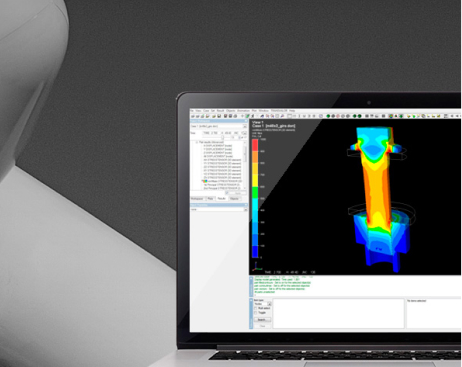Viewport: 462px width, 367px height.
Task: Switch to the Workspace tab
Action: (197, 199)
